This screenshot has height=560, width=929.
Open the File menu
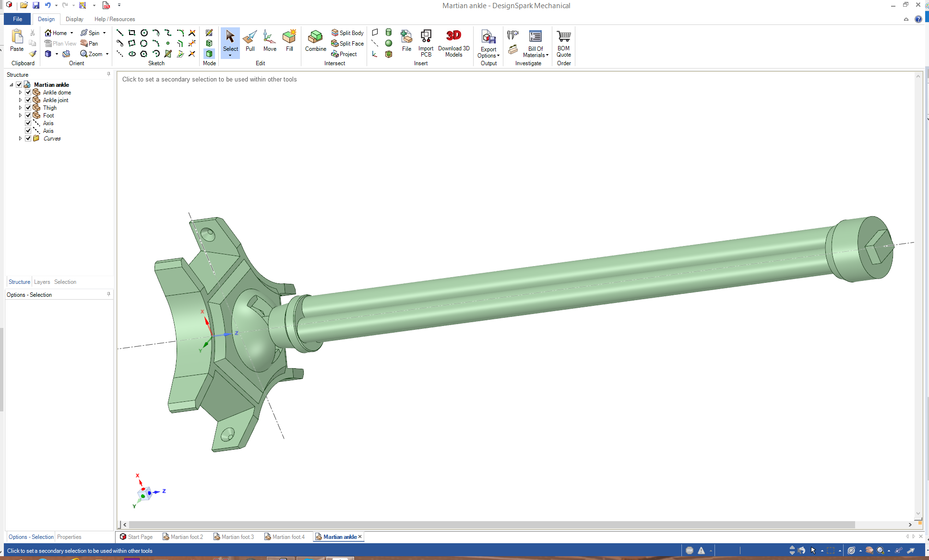[x=17, y=19]
